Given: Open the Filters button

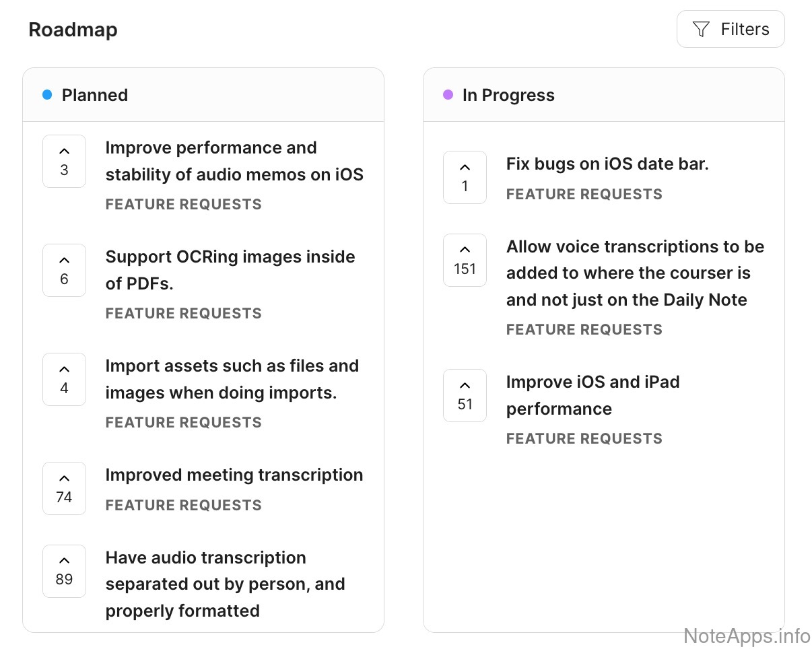Looking at the screenshot, I should (731, 30).
